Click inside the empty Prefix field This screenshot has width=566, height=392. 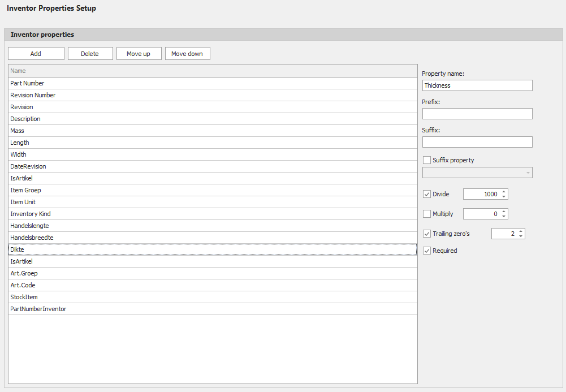[477, 113]
